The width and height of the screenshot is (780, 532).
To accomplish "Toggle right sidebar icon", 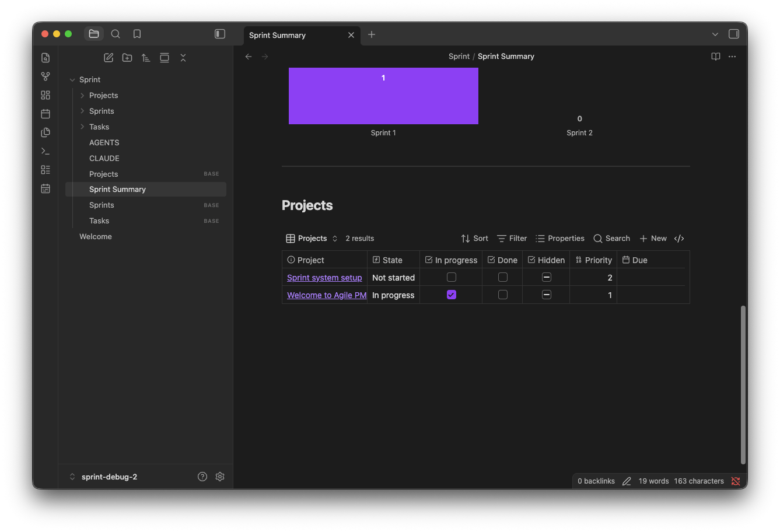I will pyautogui.click(x=734, y=34).
